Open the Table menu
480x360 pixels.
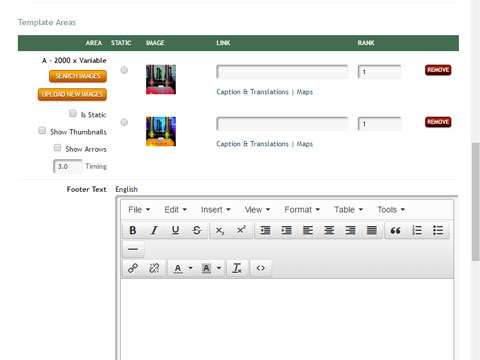coord(348,210)
